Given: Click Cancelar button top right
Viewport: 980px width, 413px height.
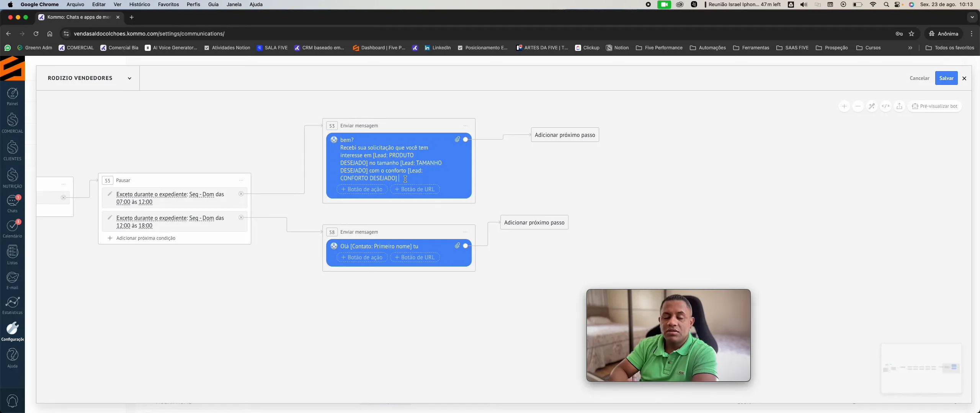Looking at the screenshot, I should coord(920,78).
